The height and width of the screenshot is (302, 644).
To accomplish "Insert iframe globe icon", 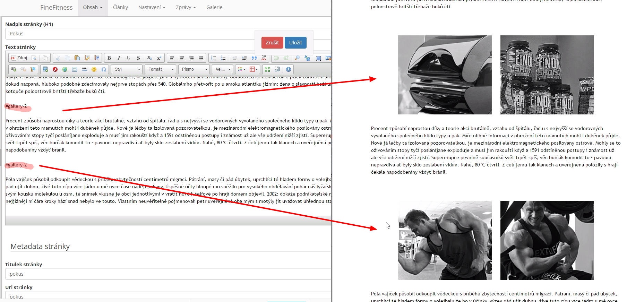I will point(65,69).
